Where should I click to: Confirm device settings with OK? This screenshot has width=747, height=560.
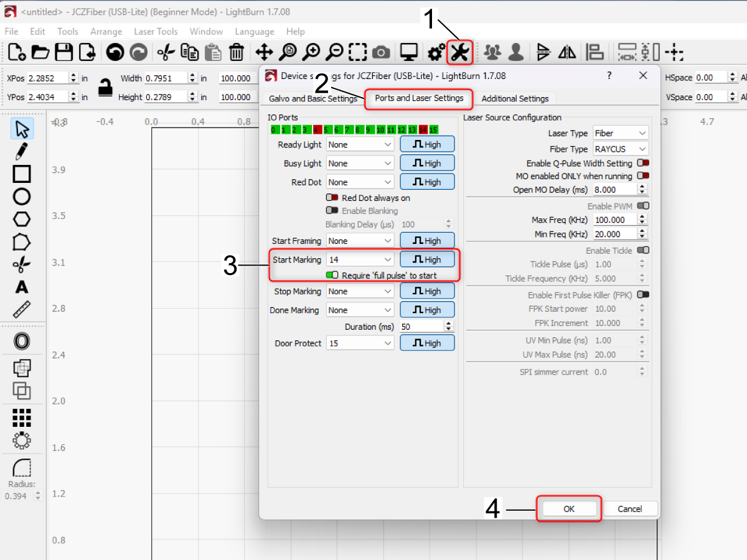(x=569, y=508)
